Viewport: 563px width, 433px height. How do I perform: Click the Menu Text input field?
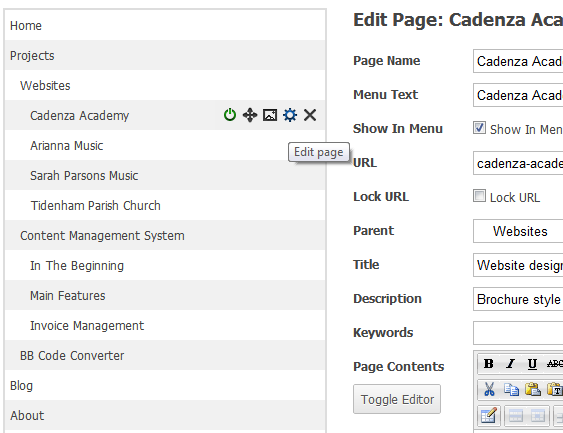(x=518, y=95)
